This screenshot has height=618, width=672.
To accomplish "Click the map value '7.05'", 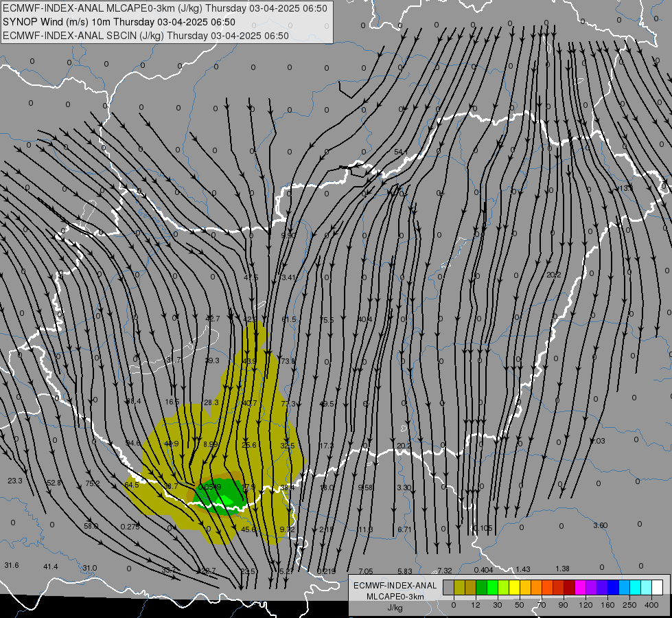I will (366, 571).
